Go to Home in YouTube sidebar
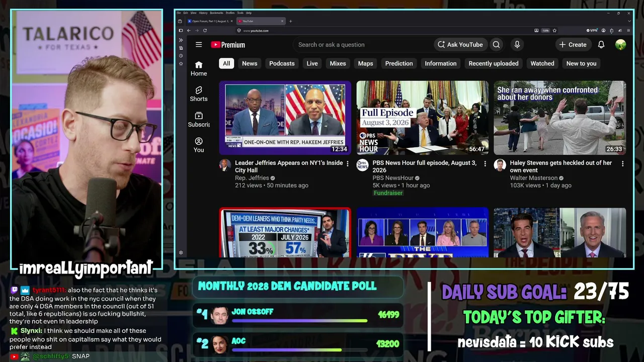 coord(199,68)
